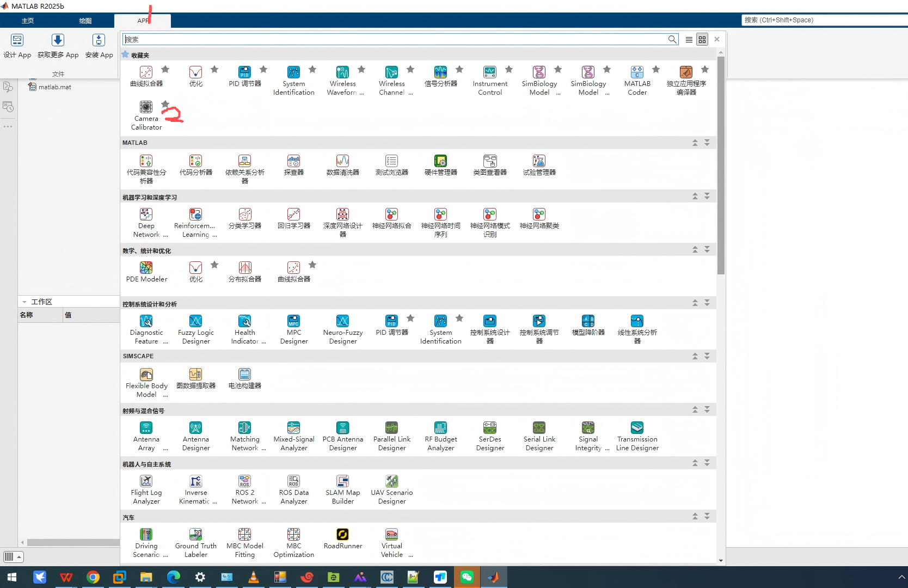Open the Antenna Designer app
Screen dimensions: 908x588
195,436
